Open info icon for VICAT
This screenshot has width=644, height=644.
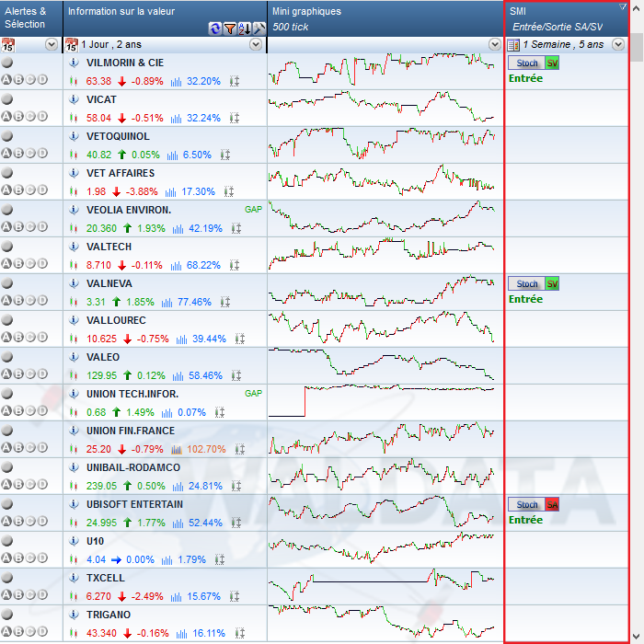(x=74, y=99)
